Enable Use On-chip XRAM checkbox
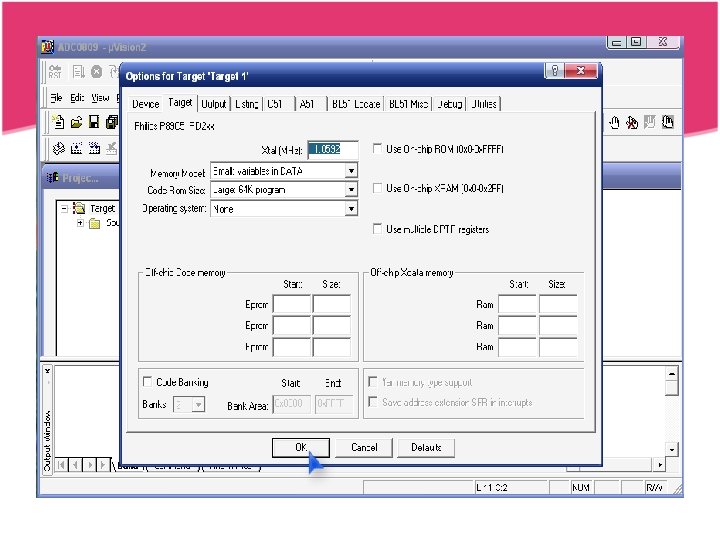The height and width of the screenshot is (540, 720). 377,188
